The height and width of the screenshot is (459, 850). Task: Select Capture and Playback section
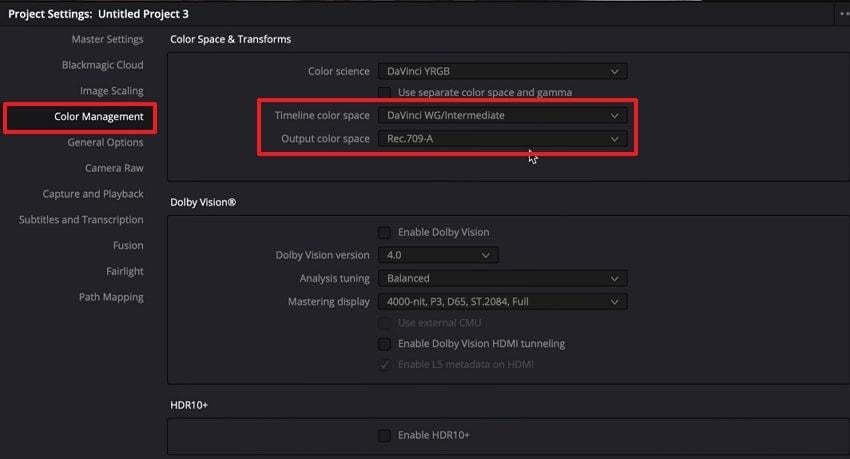click(x=93, y=194)
